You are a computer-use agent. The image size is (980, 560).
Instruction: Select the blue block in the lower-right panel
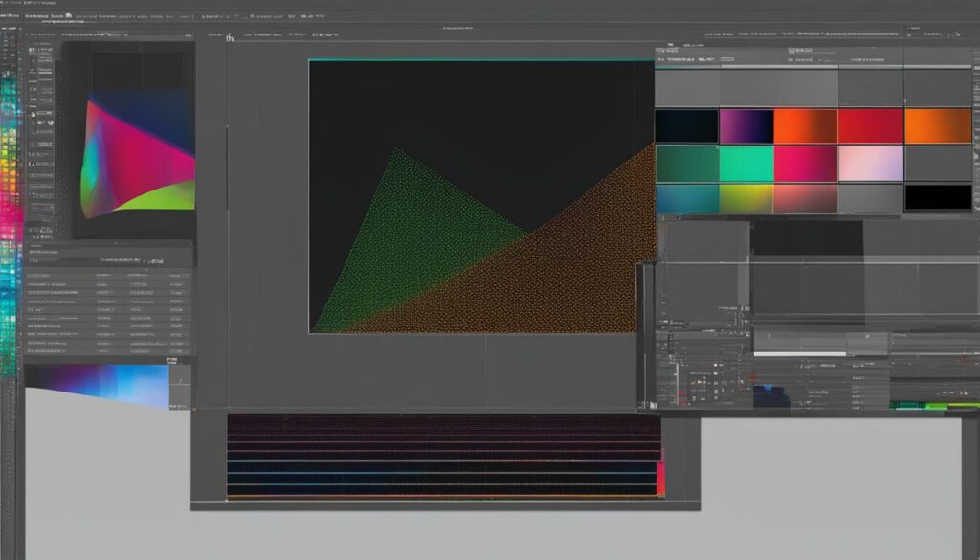[770, 396]
